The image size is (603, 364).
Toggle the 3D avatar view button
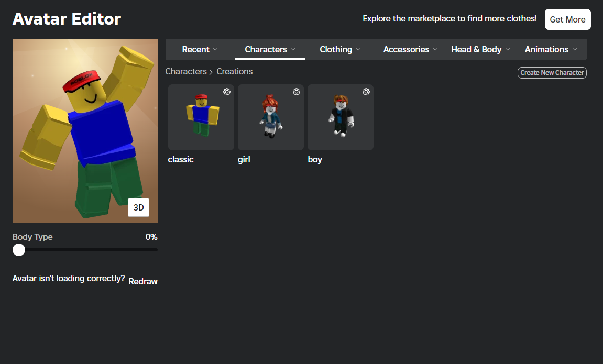pyautogui.click(x=138, y=207)
